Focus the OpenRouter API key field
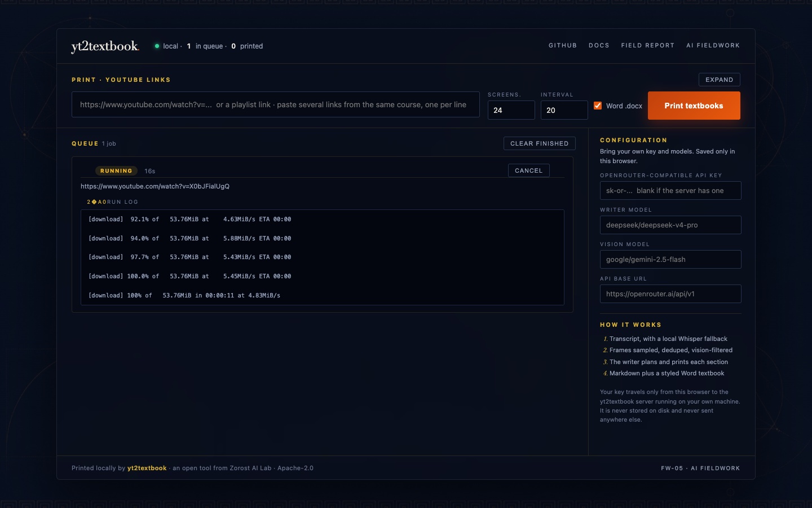Image resolution: width=812 pixels, height=508 pixels. [670, 191]
